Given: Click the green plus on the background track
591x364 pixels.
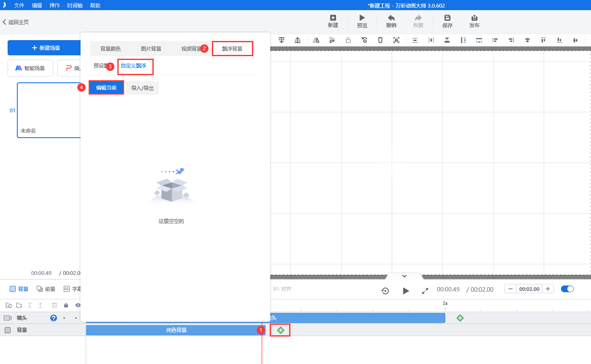Looking at the screenshot, I should tap(281, 330).
